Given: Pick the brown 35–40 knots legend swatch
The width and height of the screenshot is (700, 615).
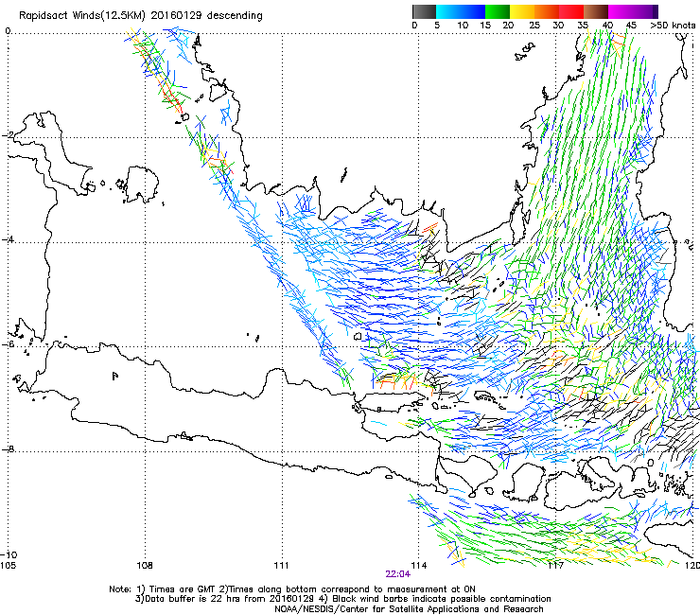Looking at the screenshot, I should click(x=596, y=11).
